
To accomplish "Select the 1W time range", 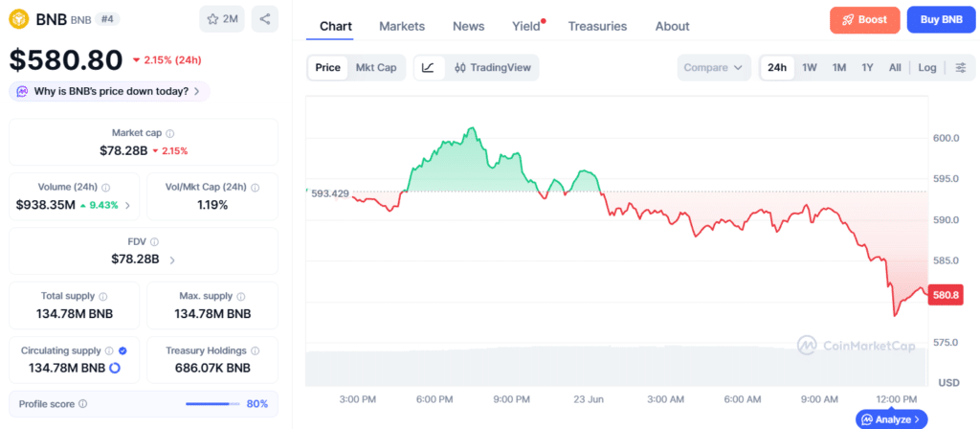I will click(x=810, y=68).
